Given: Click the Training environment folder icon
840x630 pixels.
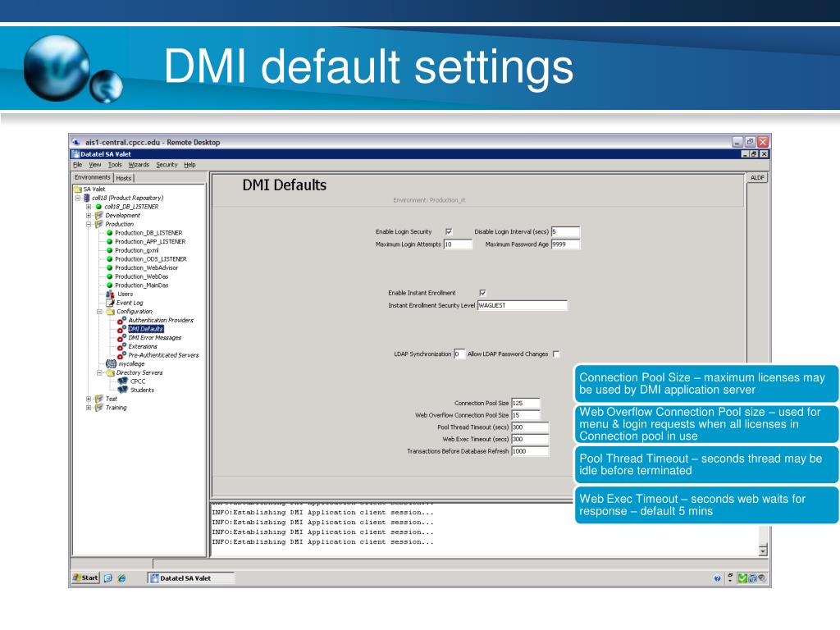Looking at the screenshot, I should click(99, 407).
